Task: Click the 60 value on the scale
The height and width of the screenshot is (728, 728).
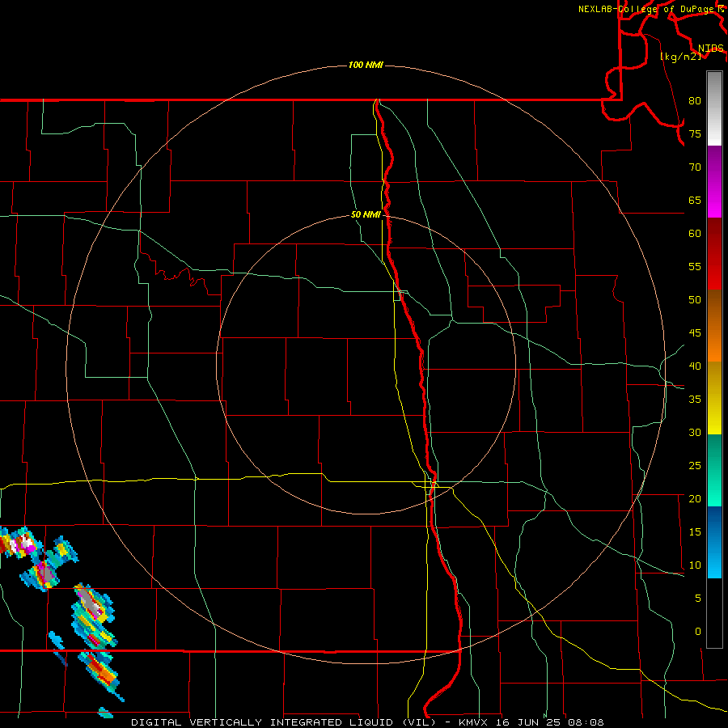Action: coord(695,233)
